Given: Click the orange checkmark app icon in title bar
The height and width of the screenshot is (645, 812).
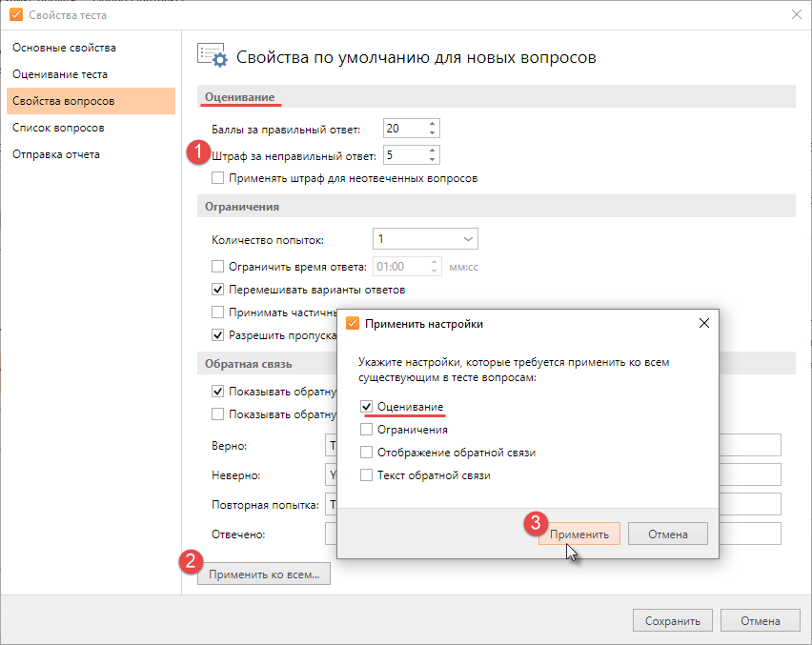Looking at the screenshot, I should point(16,14).
